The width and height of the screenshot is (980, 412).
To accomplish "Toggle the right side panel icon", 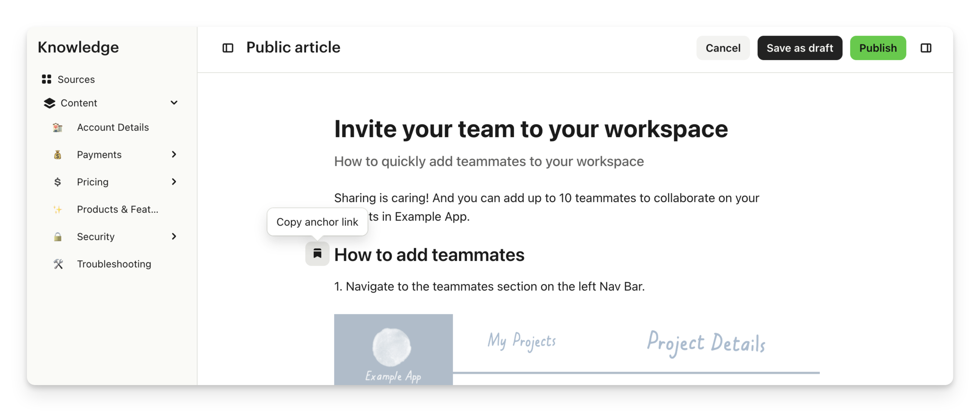I will pyautogui.click(x=926, y=48).
